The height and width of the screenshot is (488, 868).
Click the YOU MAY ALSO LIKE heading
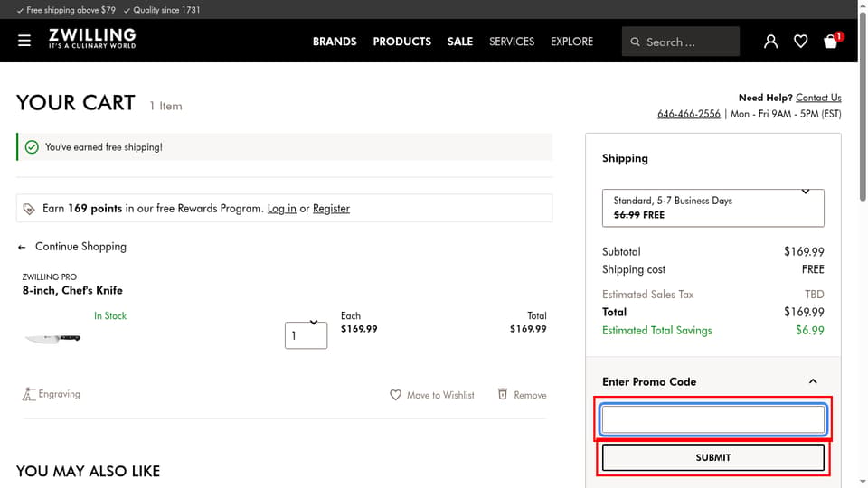pos(88,471)
